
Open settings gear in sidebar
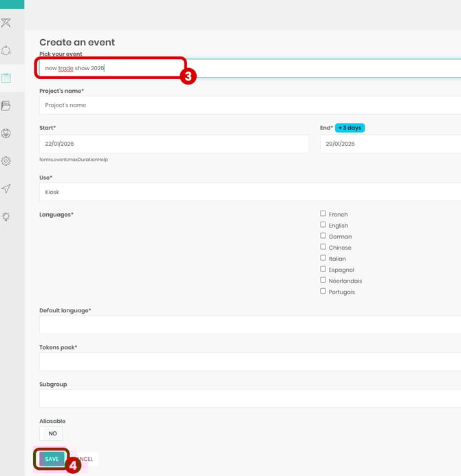tap(6, 161)
